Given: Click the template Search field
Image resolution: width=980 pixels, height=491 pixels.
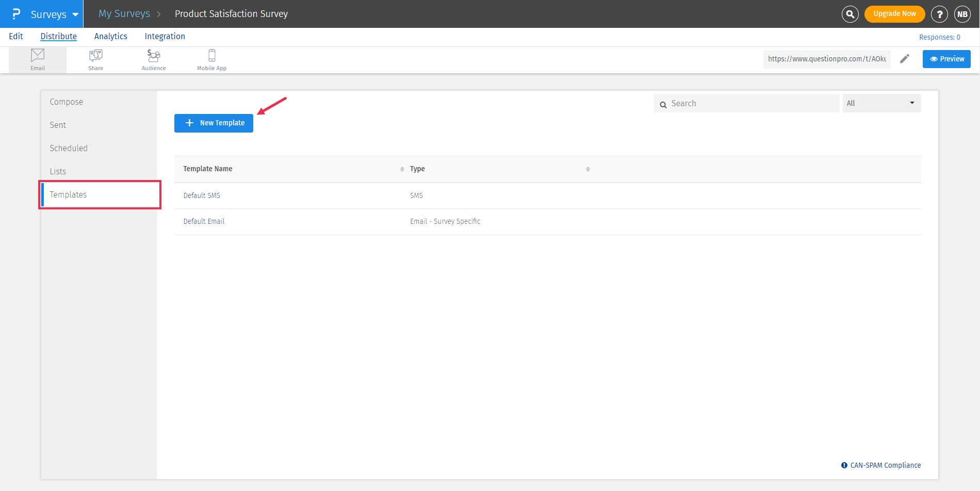Looking at the screenshot, I should pyautogui.click(x=746, y=103).
